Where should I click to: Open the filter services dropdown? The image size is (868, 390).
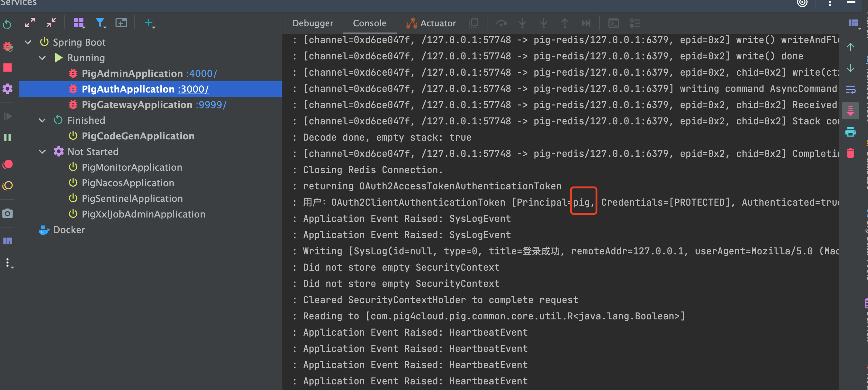pos(101,23)
